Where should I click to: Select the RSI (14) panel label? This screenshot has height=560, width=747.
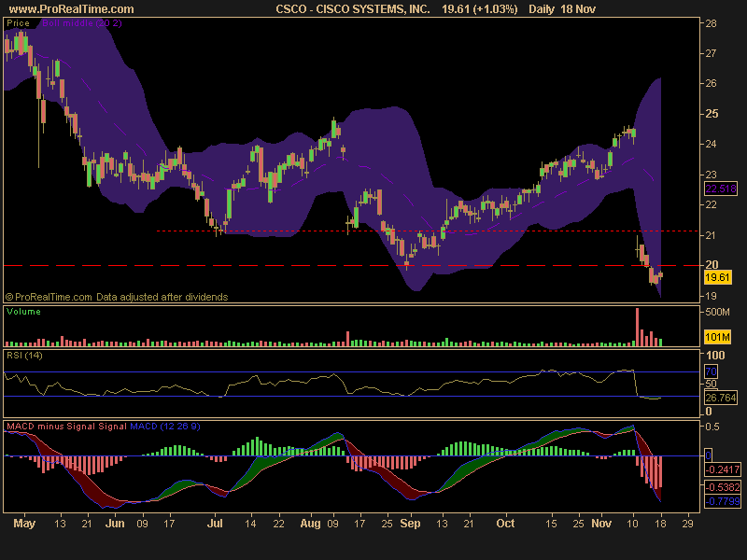pos(24,356)
